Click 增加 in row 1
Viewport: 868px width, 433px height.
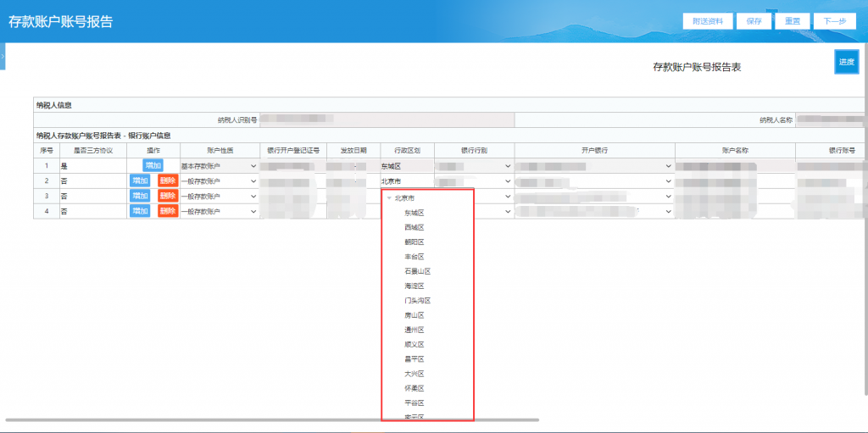(153, 165)
